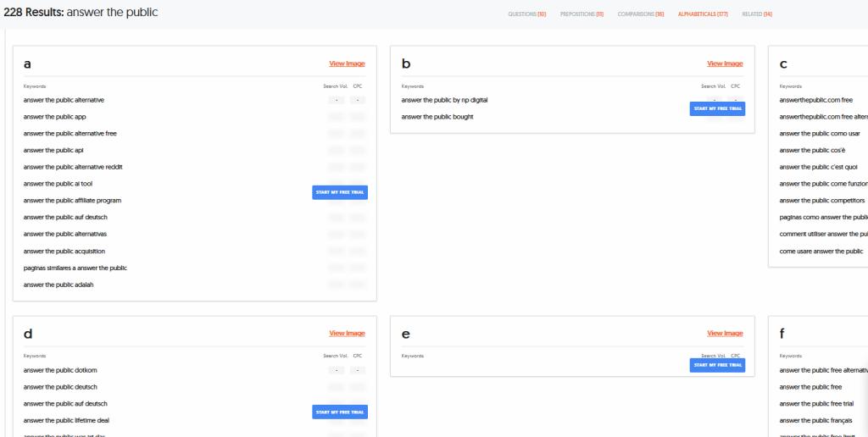Click 'answer the public by np digital'
The width and height of the screenshot is (868, 437).
444,100
